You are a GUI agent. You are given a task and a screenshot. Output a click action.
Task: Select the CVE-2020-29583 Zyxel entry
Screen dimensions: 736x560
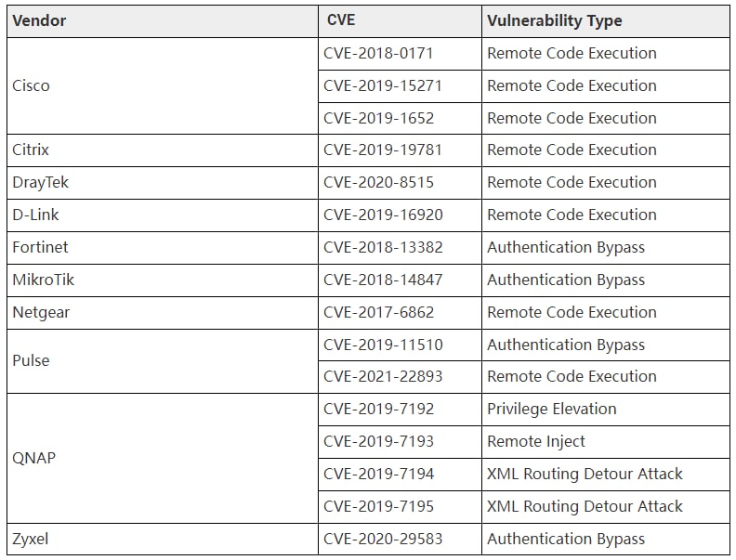tap(400, 540)
